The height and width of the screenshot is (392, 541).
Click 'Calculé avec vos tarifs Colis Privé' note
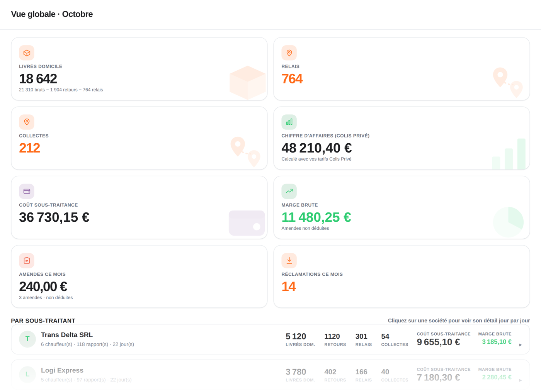point(316,159)
